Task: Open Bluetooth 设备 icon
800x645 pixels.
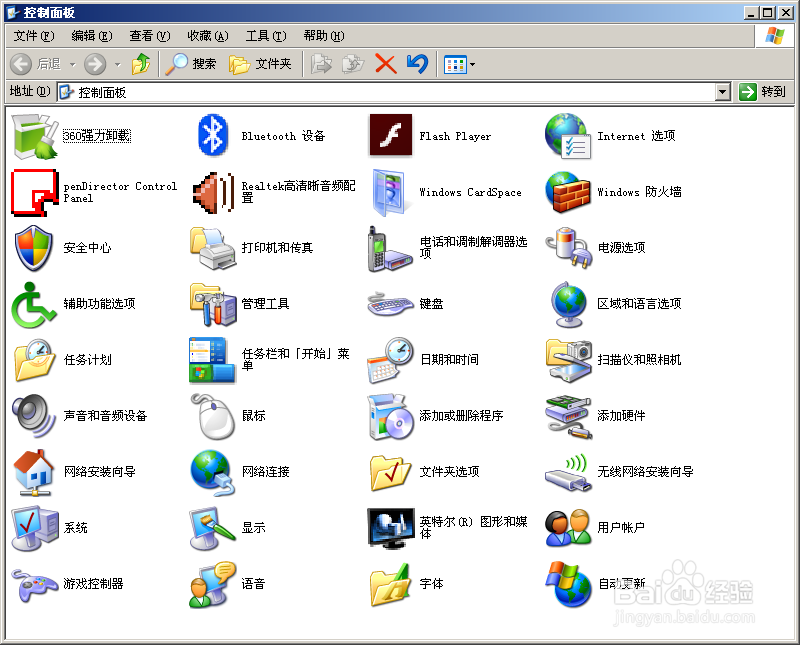Action: (x=213, y=136)
